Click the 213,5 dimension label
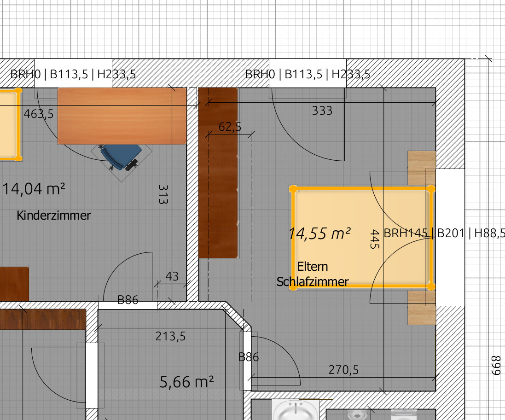 170,336
